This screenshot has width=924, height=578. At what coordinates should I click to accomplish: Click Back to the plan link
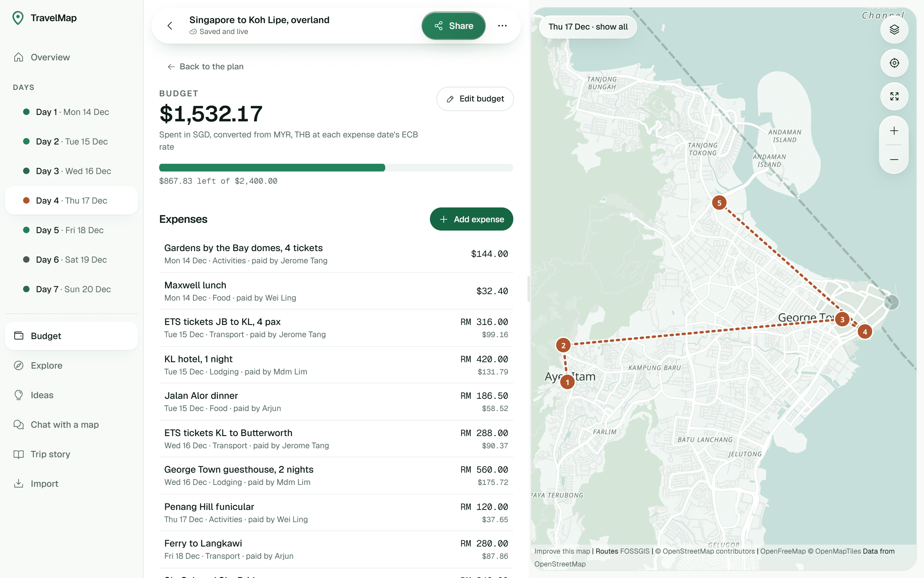(x=205, y=66)
